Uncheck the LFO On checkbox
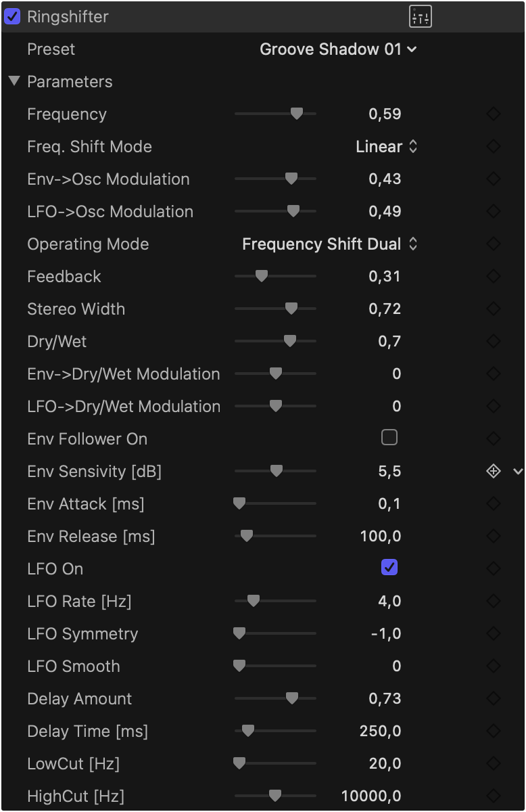The width and height of the screenshot is (526, 812). point(389,568)
